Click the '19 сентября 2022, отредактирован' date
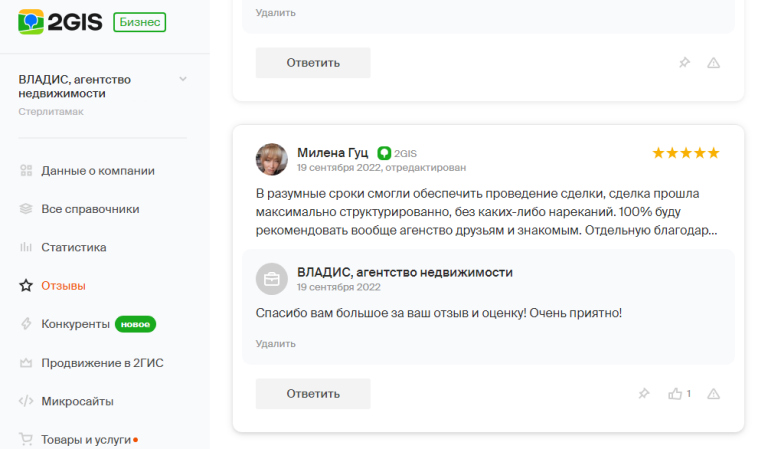The width and height of the screenshot is (768, 449). point(381,167)
